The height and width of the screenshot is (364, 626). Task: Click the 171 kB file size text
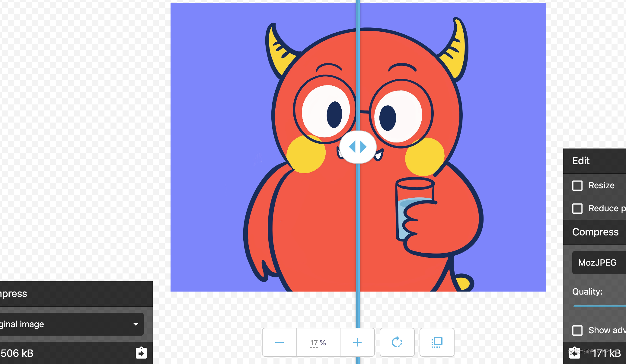607,353
